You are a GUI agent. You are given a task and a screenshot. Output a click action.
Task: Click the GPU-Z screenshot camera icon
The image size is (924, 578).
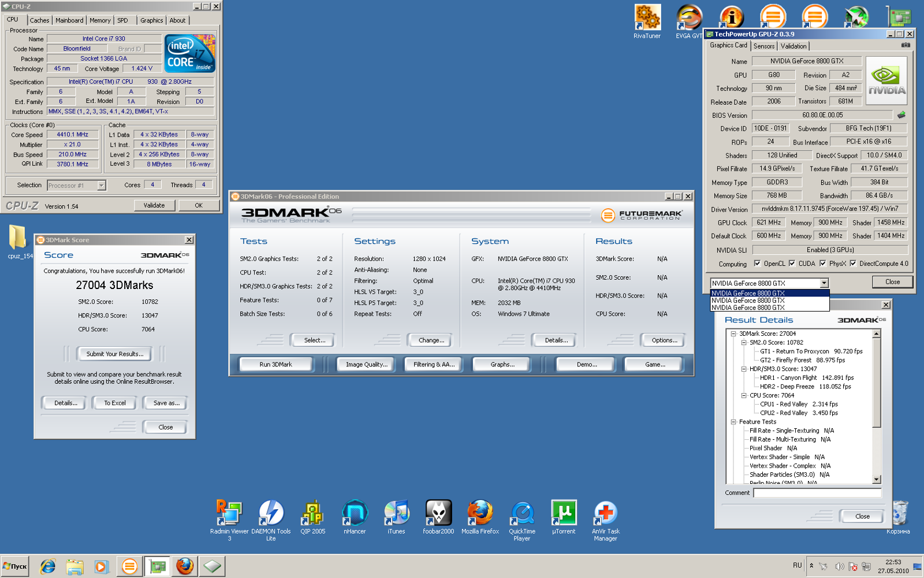pos(906,45)
